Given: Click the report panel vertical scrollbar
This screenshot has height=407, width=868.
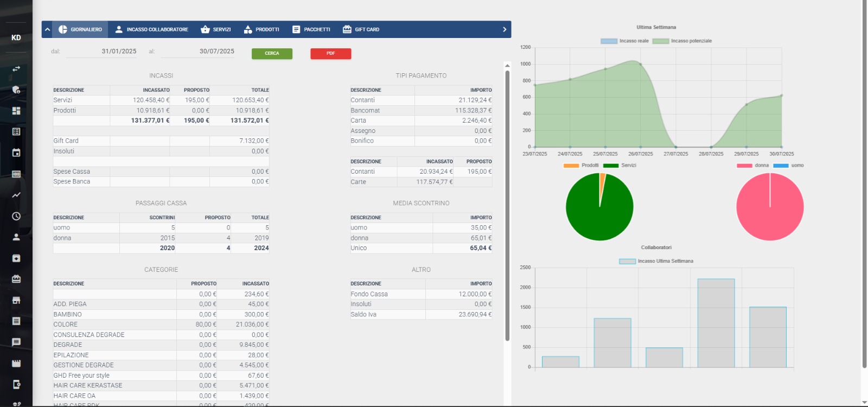Looking at the screenshot, I should 507,205.
